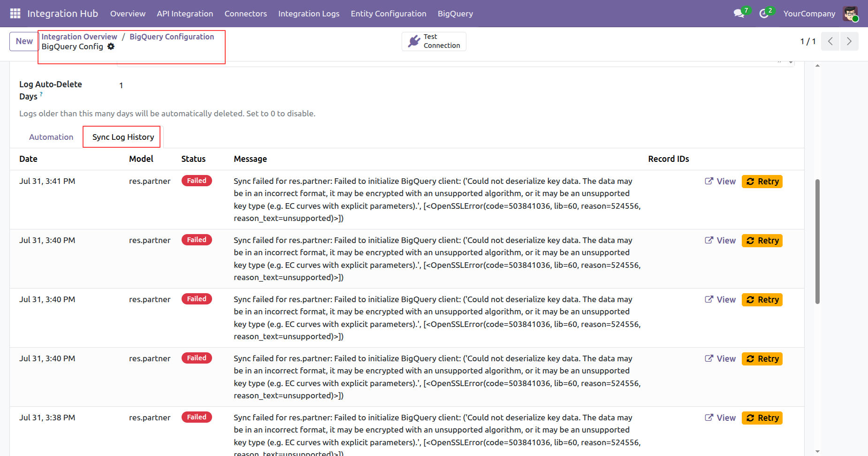Click the date cell Jul 31, 3:41 PM

[x=47, y=181]
